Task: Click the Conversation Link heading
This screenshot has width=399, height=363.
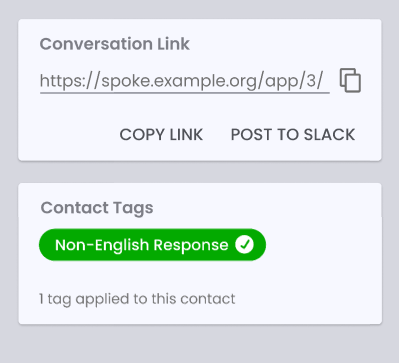Action: point(115,44)
